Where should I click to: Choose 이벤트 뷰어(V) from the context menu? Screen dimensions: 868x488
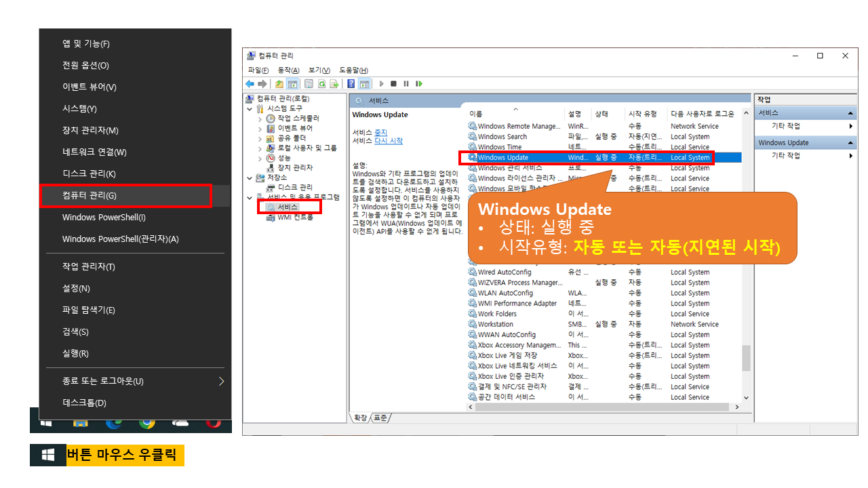pyautogui.click(x=136, y=87)
